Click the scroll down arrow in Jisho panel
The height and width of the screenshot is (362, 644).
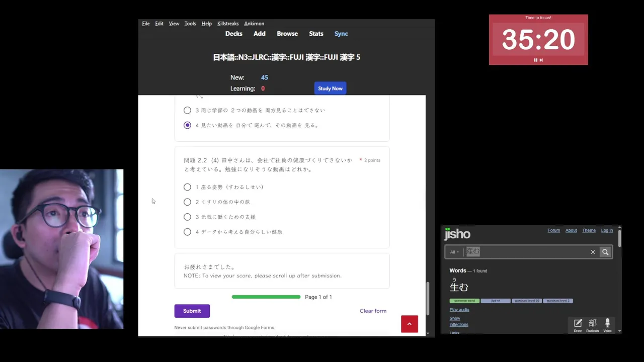click(619, 331)
